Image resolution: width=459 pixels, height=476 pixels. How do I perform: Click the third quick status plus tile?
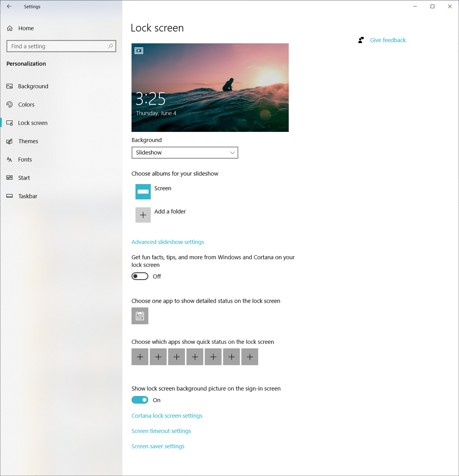[x=177, y=357]
